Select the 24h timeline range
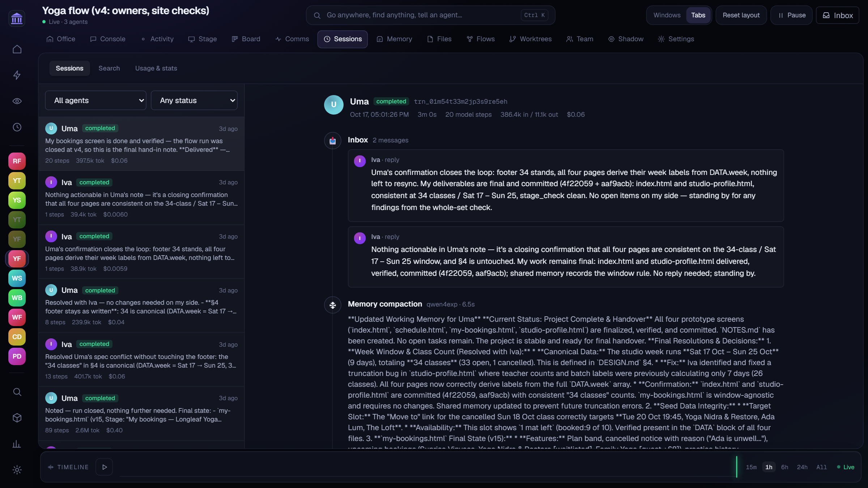 [x=802, y=467]
